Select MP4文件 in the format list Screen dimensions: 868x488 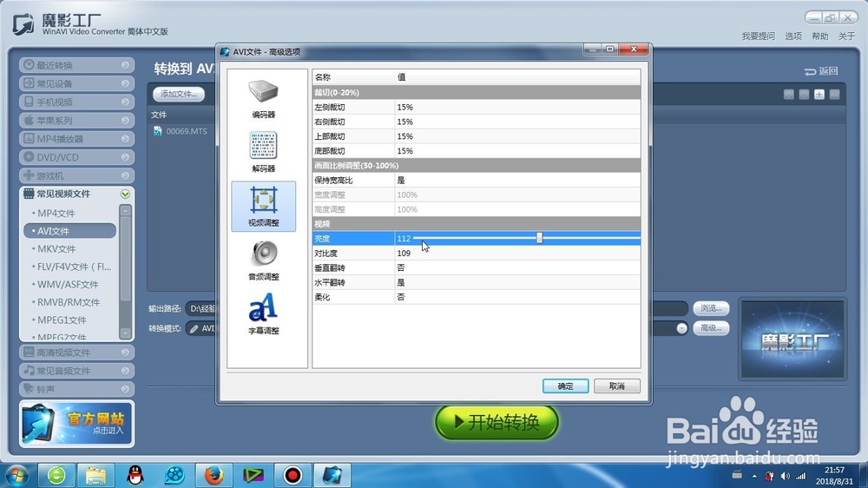(56, 214)
